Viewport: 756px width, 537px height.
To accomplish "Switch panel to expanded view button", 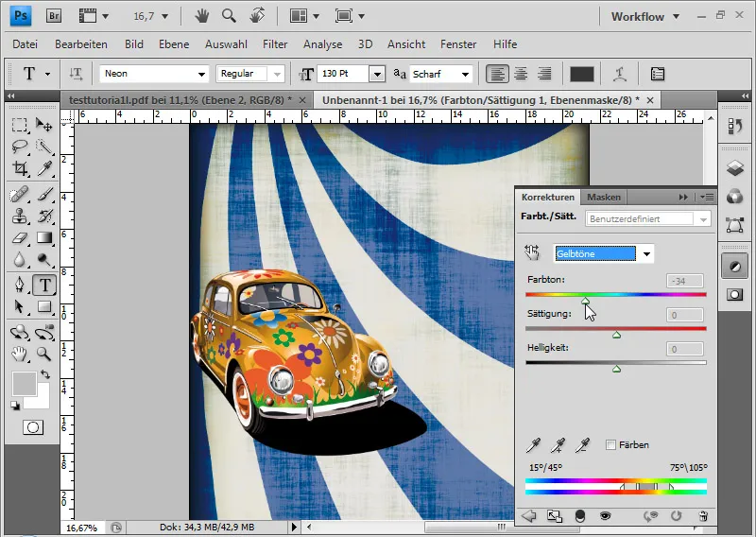I will tap(555, 516).
